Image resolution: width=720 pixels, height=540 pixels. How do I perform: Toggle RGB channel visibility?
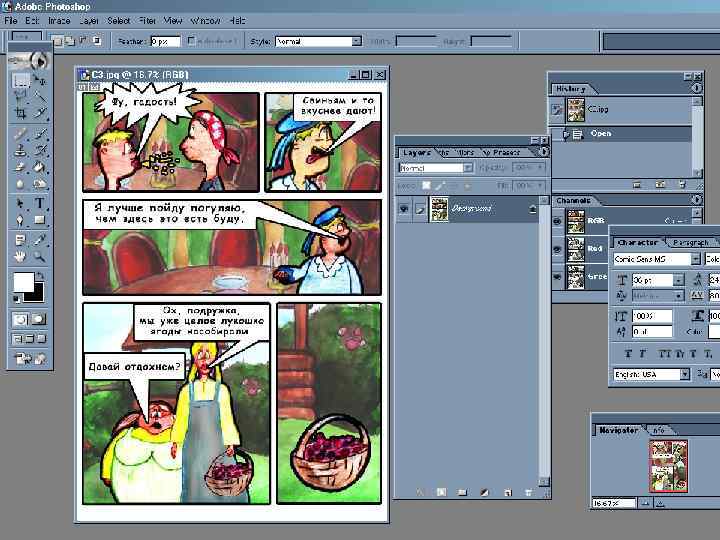[557, 221]
